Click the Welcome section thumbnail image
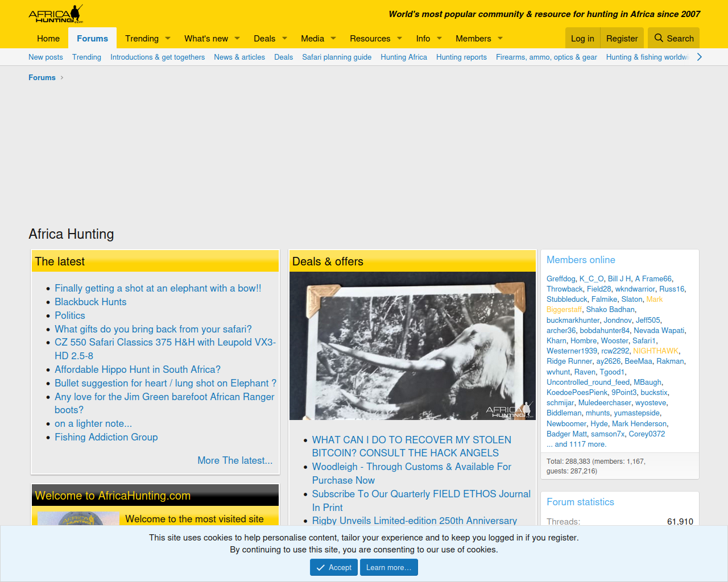This screenshot has height=582, width=728. point(78,518)
